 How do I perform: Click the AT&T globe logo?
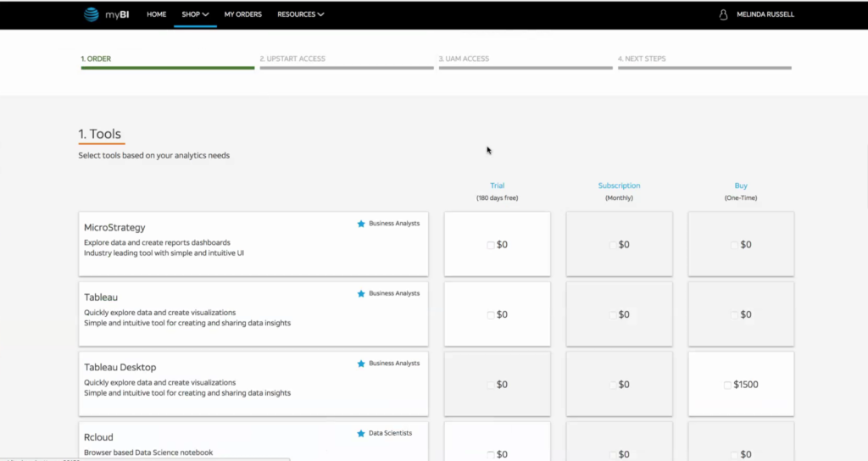pyautogui.click(x=92, y=14)
